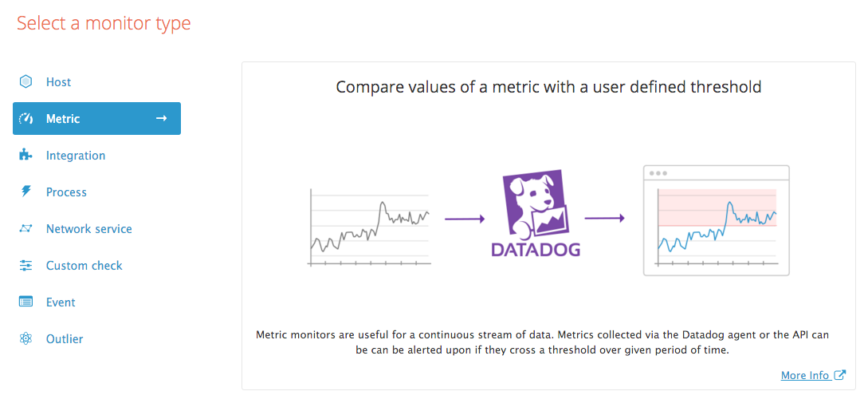Open the Network service monitor option
This screenshot has width=868, height=403.
click(89, 229)
